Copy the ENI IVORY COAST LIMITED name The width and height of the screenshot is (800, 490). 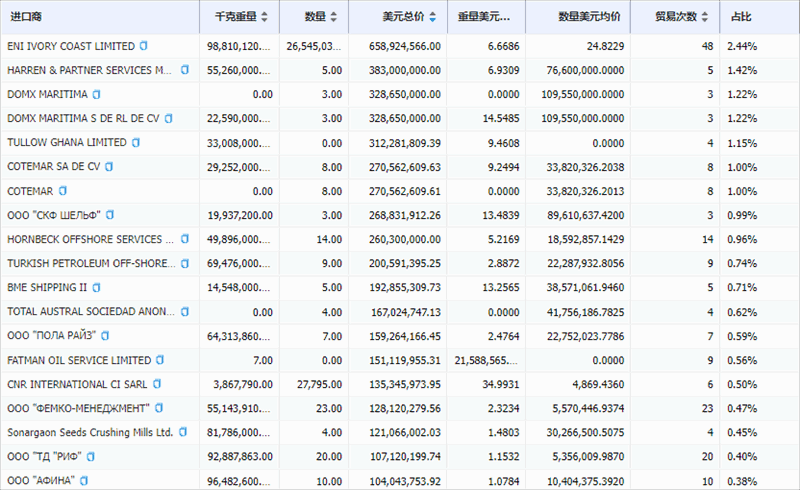144,46
